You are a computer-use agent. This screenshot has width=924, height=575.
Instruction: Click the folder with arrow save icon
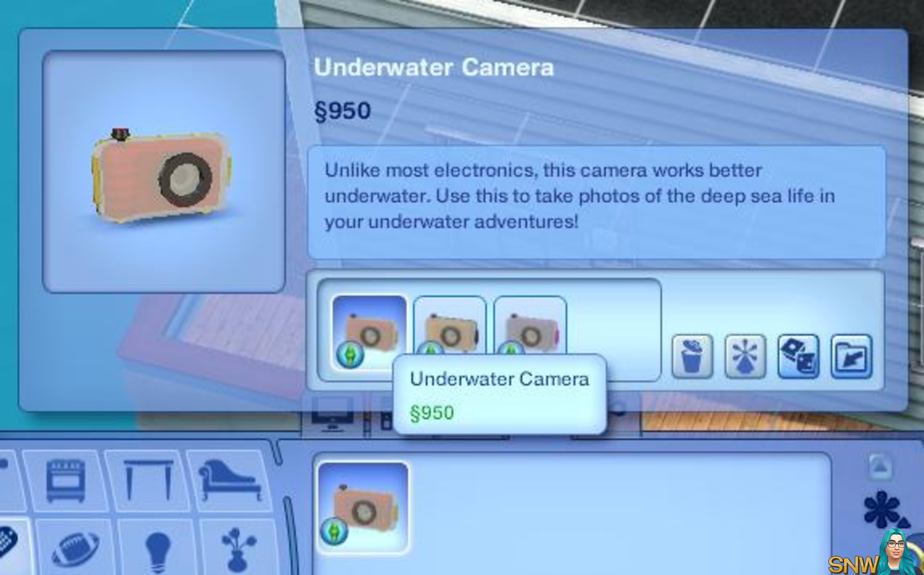coord(851,357)
